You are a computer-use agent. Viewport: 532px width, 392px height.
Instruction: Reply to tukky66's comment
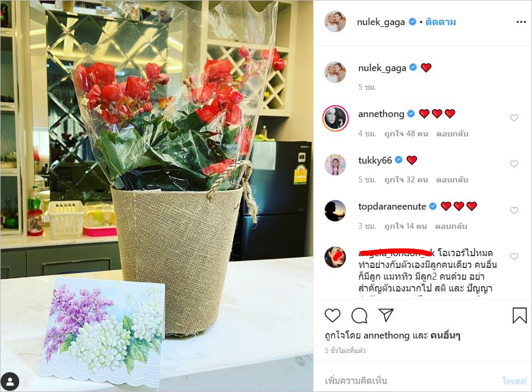click(x=452, y=180)
